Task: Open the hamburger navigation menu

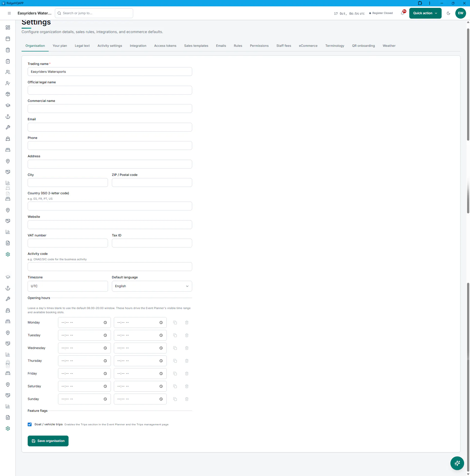Action: (x=9, y=13)
